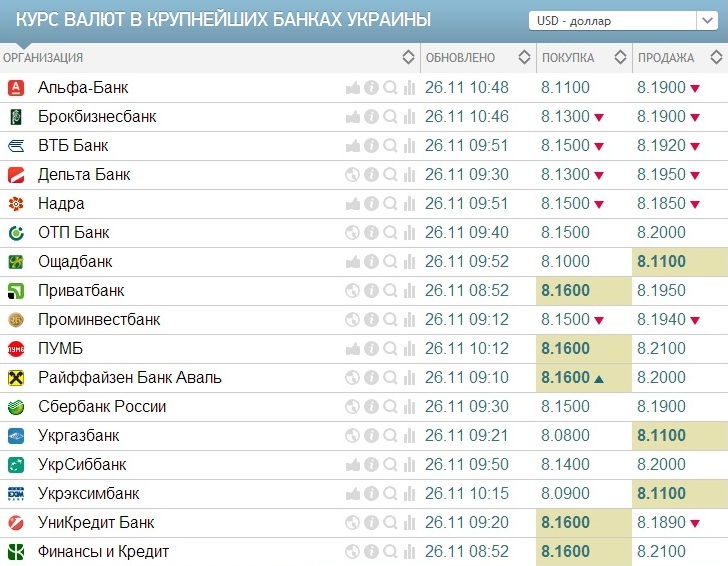Open Приватбанк bank link
This screenshot has height=566, width=728.
point(81,291)
